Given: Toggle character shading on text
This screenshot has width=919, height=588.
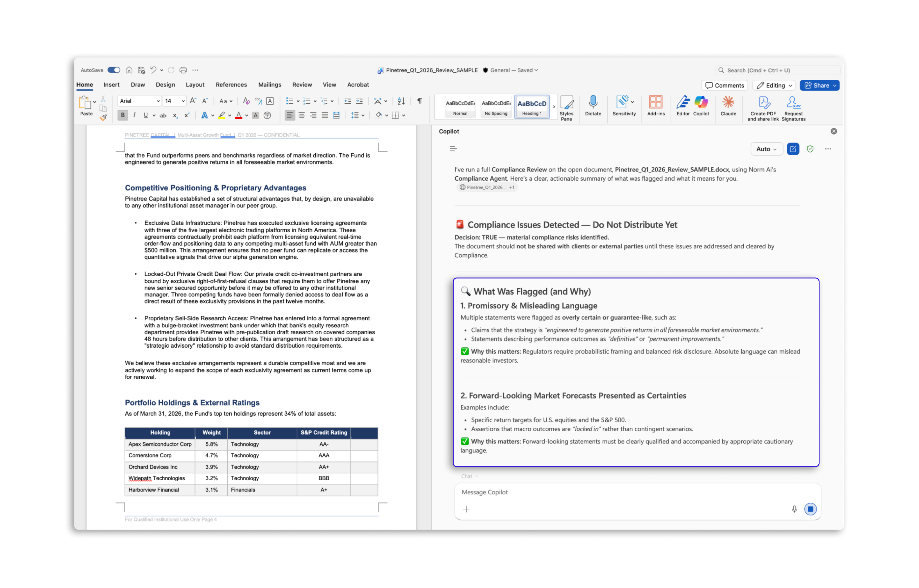Looking at the screenshot, I should coord(256,115).
